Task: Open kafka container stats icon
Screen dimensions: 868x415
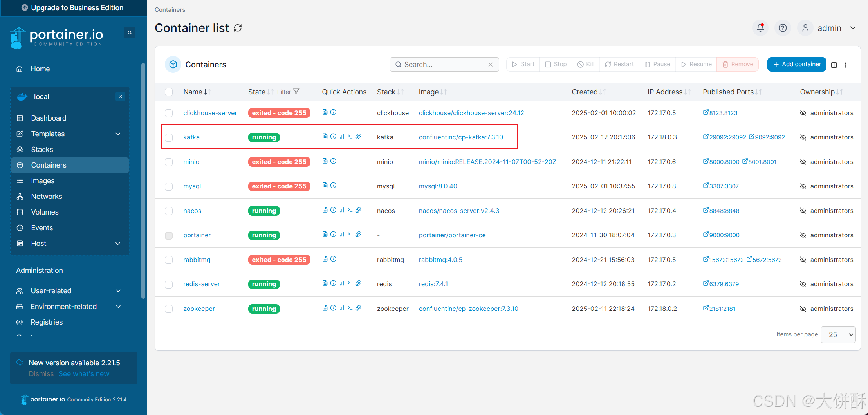Action: point(342,137)
